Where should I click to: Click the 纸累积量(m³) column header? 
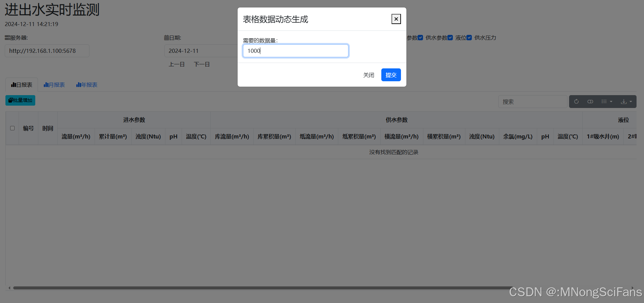click(x=359, y=136)
